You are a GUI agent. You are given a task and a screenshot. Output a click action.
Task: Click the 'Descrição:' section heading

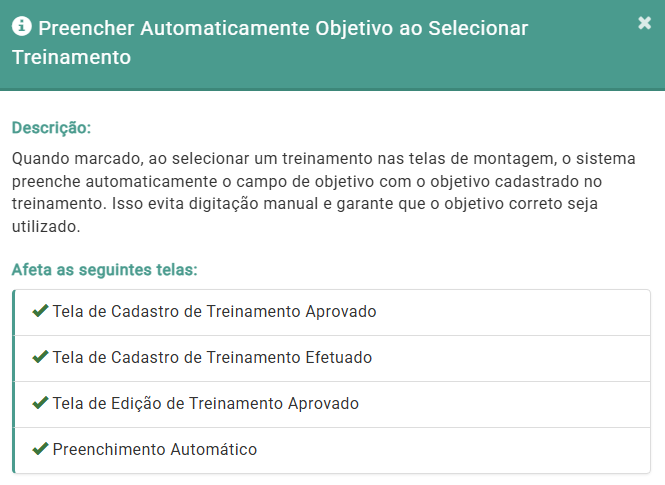51,128
